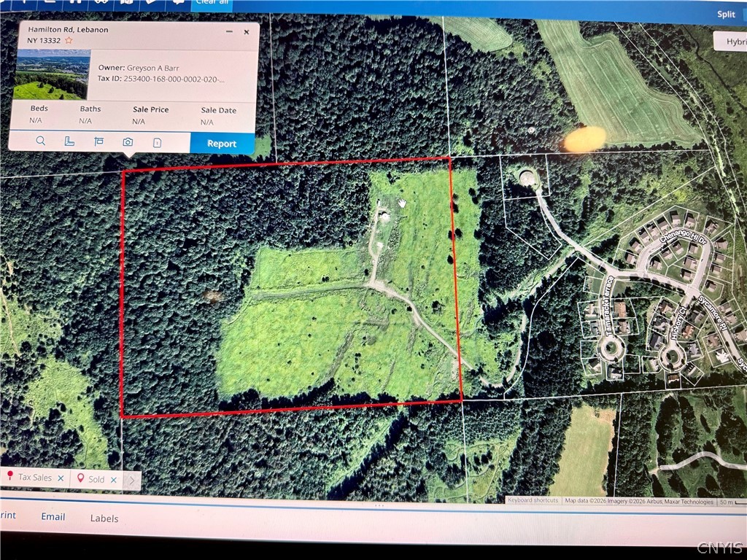The height and width of the screenshot is (560, 747).
Task: Click the property landscape thumbnail photo
Action: [x=52, y=74]
